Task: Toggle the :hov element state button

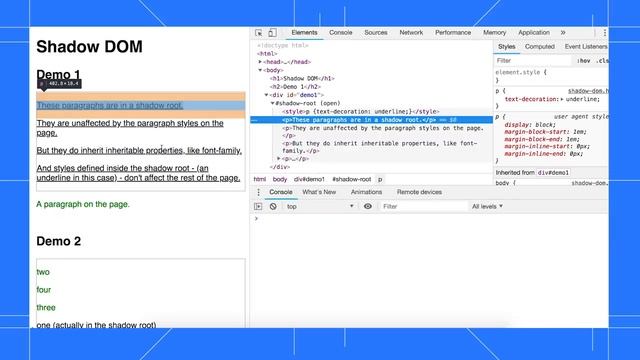Action: (584, 60)
